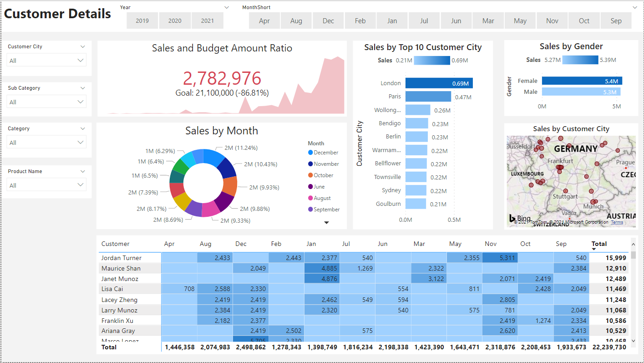Select the Sep month tab
The image size is (644, 363).
616,20
